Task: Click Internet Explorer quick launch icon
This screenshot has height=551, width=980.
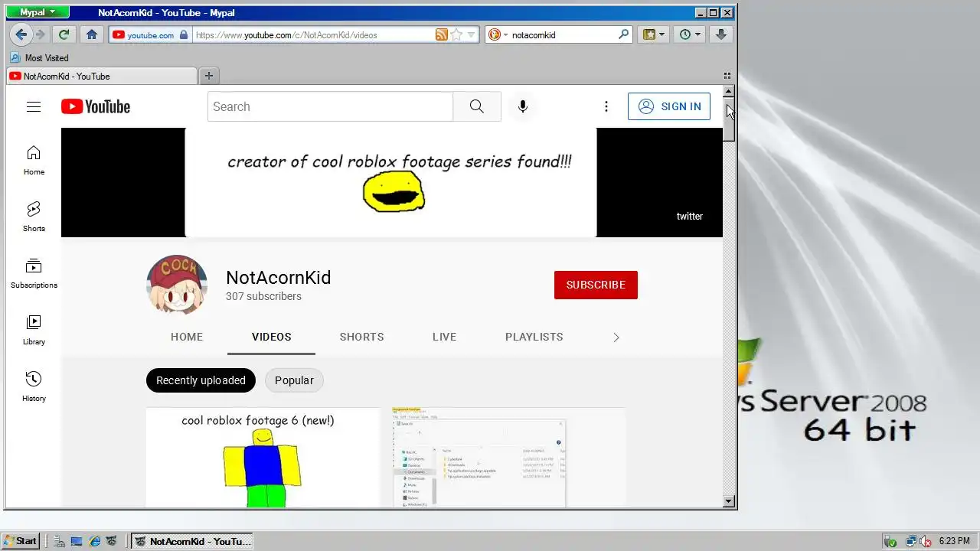Action: point(94,541)
